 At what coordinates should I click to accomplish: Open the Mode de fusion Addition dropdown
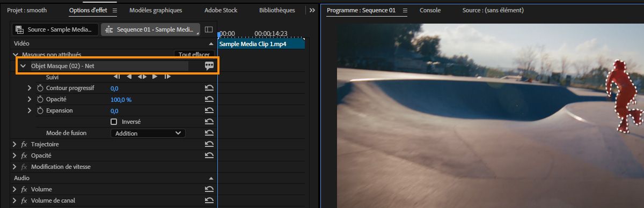[x=148, y=133]
